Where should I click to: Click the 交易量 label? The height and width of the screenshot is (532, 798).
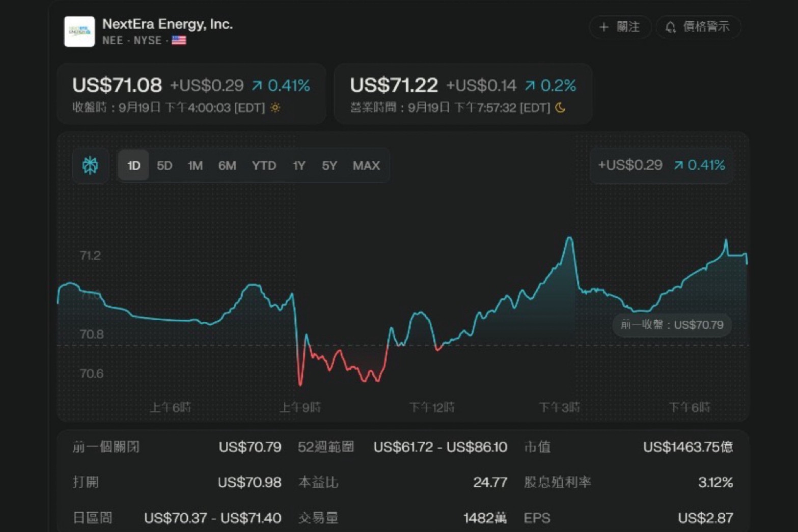318,518
